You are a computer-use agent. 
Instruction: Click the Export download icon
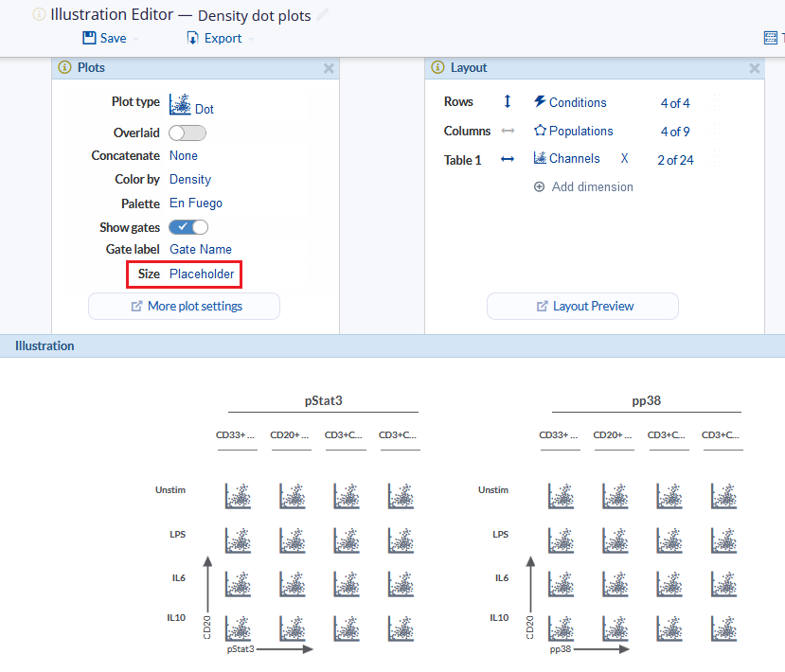pyautogui.click(x=193, y=39)
